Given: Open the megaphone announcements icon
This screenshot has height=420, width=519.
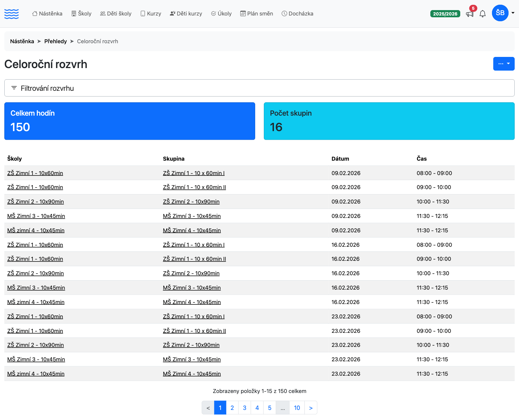Looking at the screenshot, I should pos(470,14).
